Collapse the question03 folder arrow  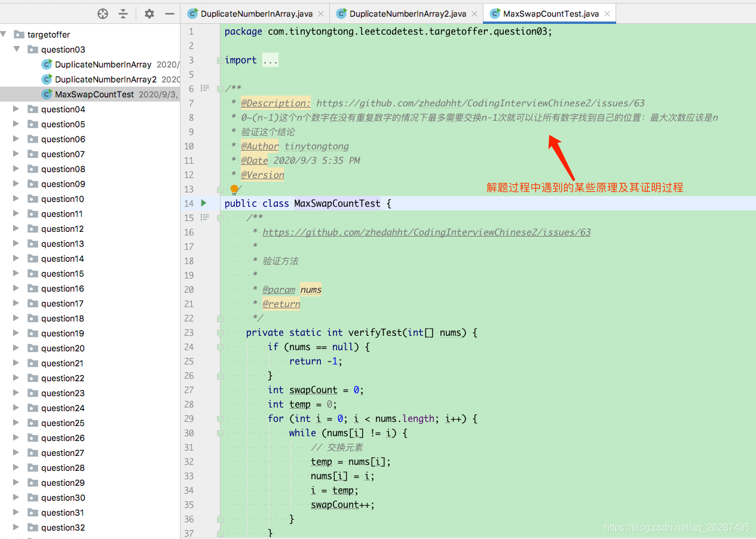pos(17,50)
